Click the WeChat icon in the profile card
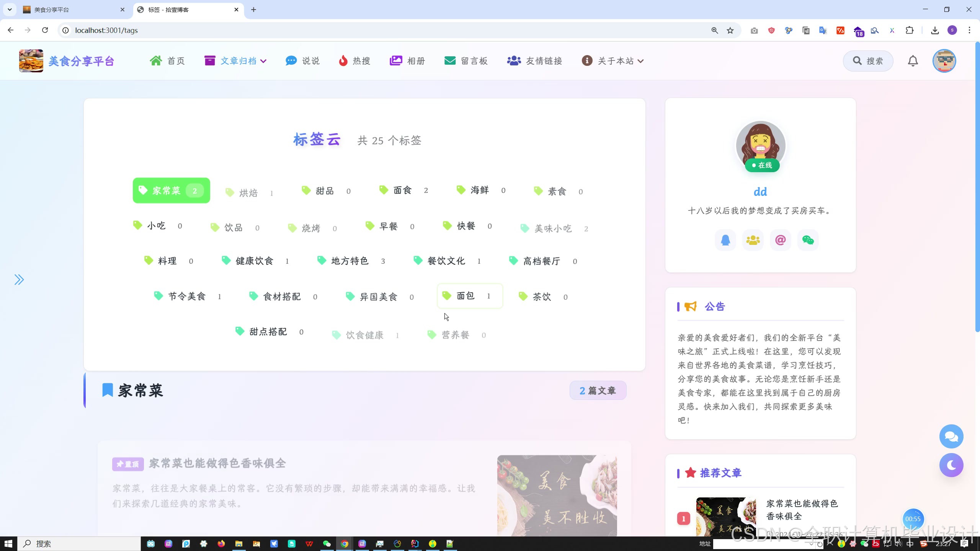 pos(808,240)
